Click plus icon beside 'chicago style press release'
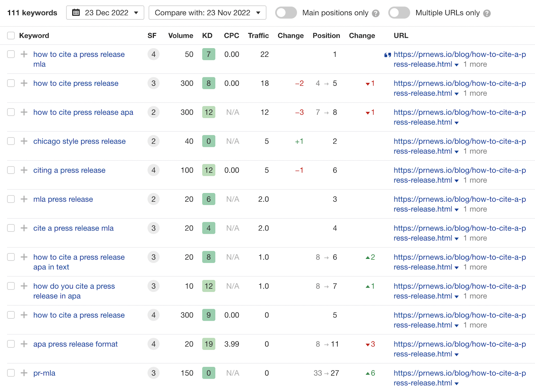This screenshot has width=535, height=392. [x=24, y=141]
